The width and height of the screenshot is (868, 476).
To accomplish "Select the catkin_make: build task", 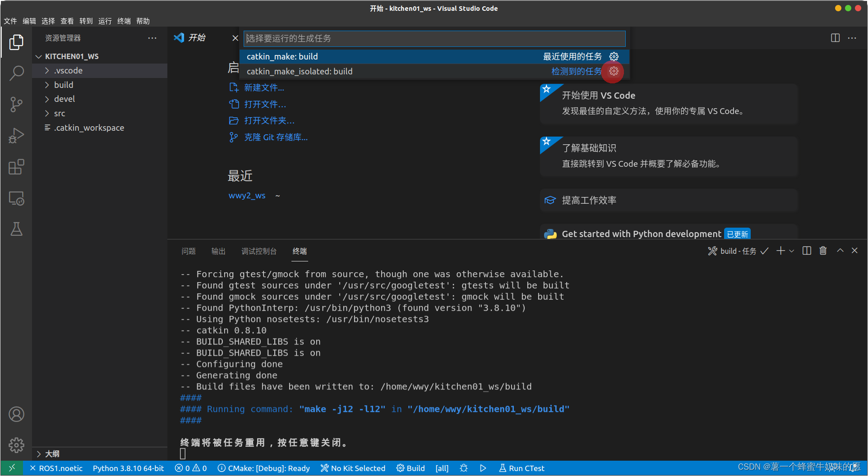I will tap(434, 56).
